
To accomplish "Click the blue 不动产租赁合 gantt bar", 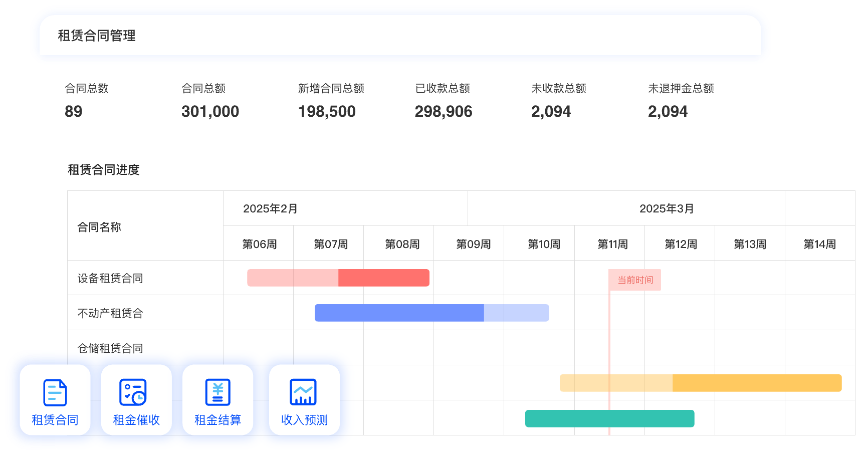I will point(431,313).
